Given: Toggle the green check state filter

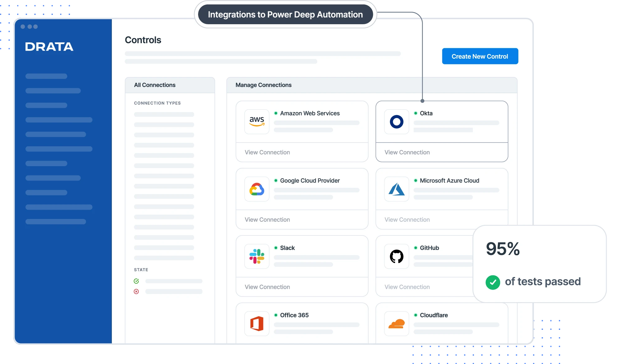Looking at the screenshot, I should tap(136, 281).
